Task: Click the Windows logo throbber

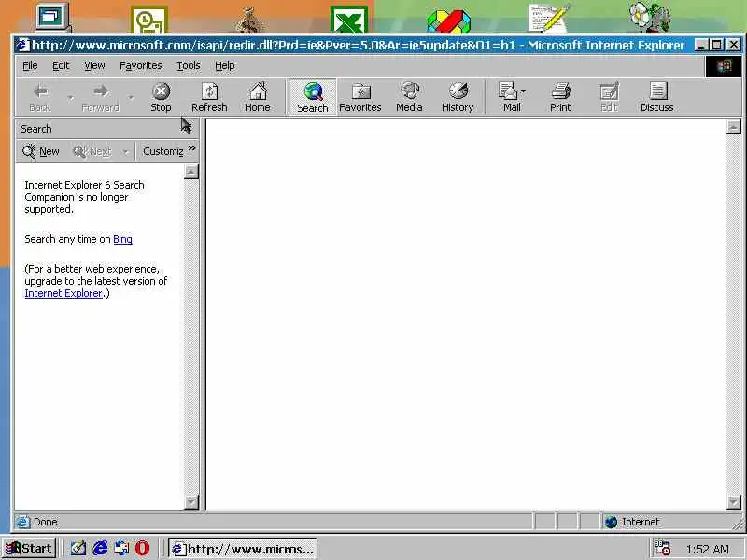Action: (723, 66)
